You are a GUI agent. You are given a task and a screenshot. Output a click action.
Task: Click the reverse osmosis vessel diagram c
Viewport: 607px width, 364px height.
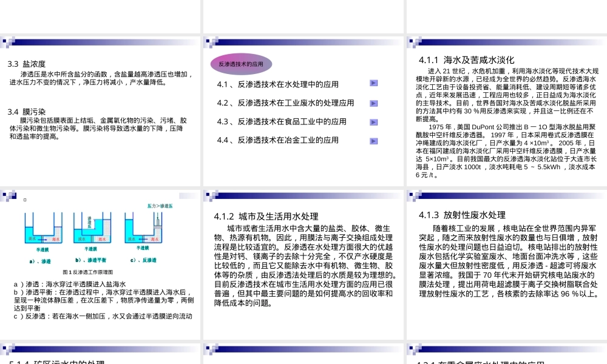coord(143,228)
